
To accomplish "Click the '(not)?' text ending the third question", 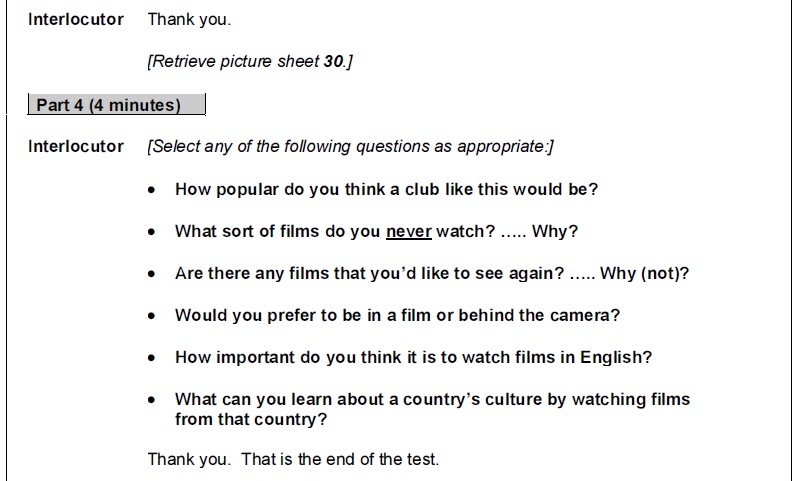I will click(x=665, y=273).
